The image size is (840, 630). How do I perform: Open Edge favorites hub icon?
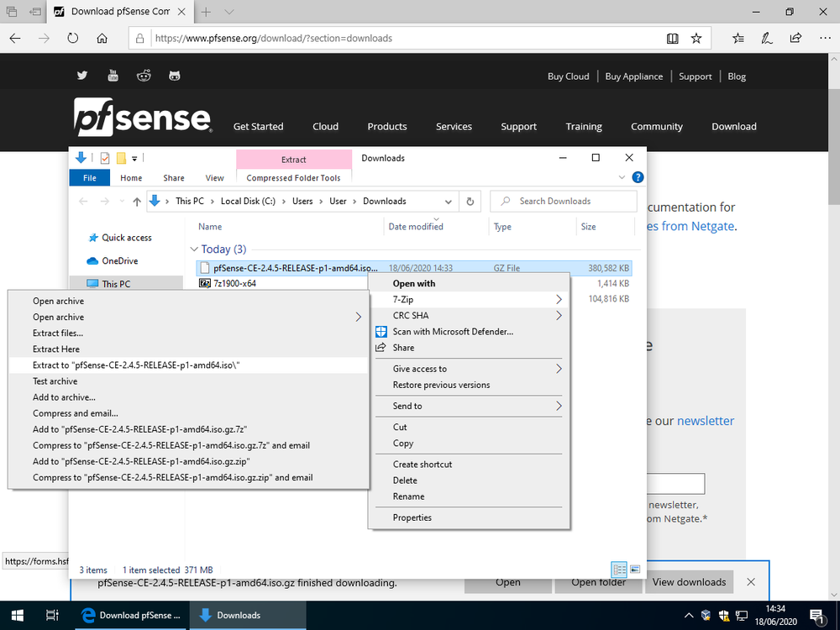738,38
